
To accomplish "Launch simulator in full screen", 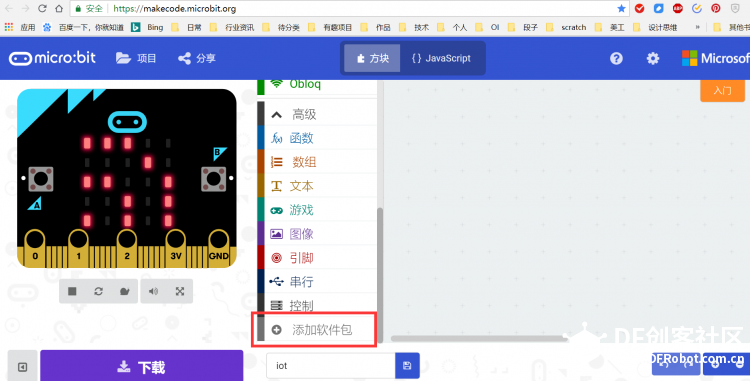I will (180, 291).
